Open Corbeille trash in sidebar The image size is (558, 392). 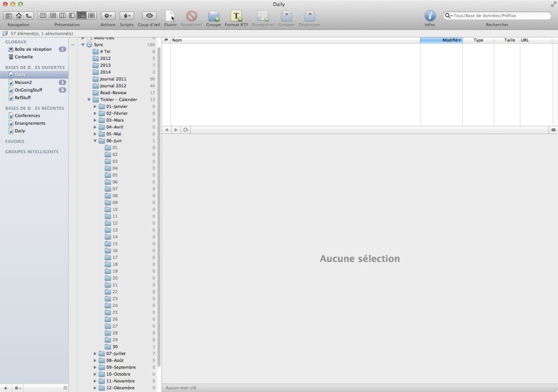(x=23, y=57)
